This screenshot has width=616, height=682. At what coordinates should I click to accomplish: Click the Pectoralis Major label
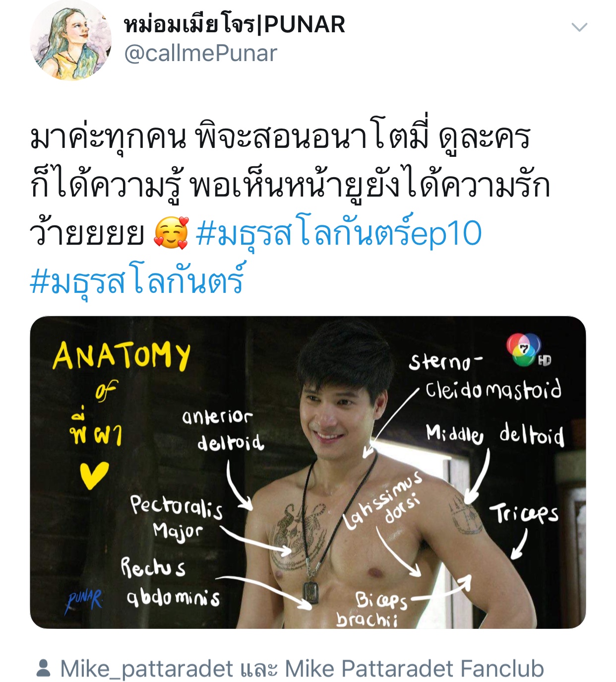(176, 518)
